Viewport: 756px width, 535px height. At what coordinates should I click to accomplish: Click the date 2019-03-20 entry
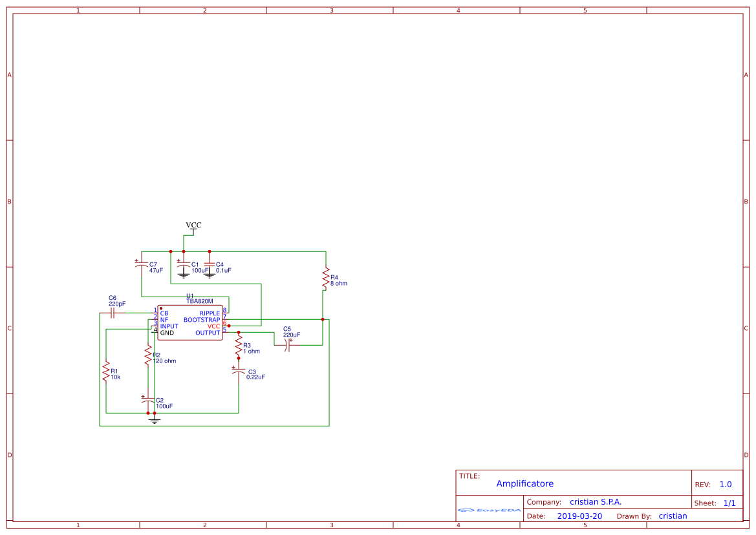581,516
